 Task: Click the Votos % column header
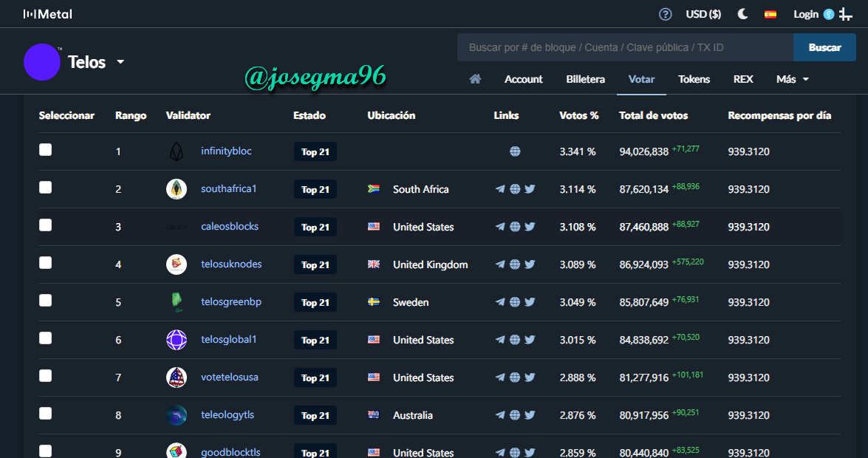pyautogui.click(x=578, y=115)
